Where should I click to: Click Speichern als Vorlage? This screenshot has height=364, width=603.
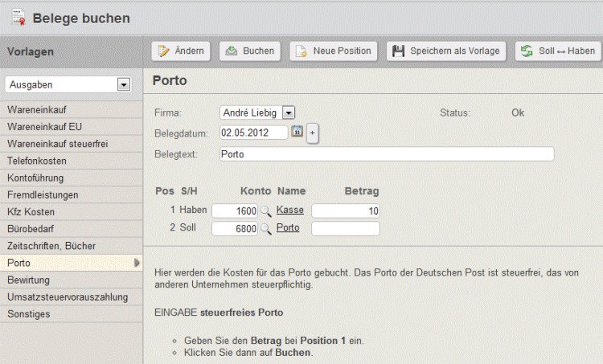point(447,51)
